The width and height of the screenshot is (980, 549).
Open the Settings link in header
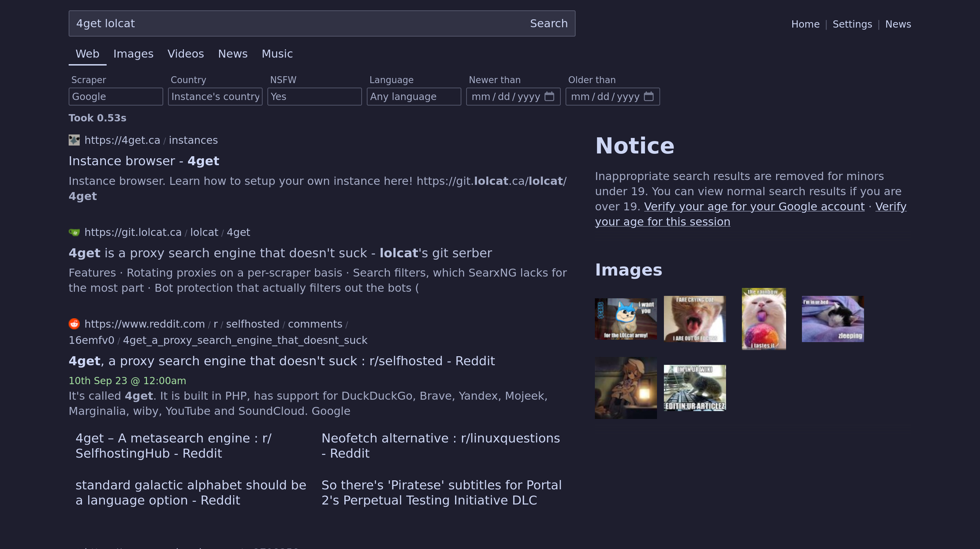(852, 24)
